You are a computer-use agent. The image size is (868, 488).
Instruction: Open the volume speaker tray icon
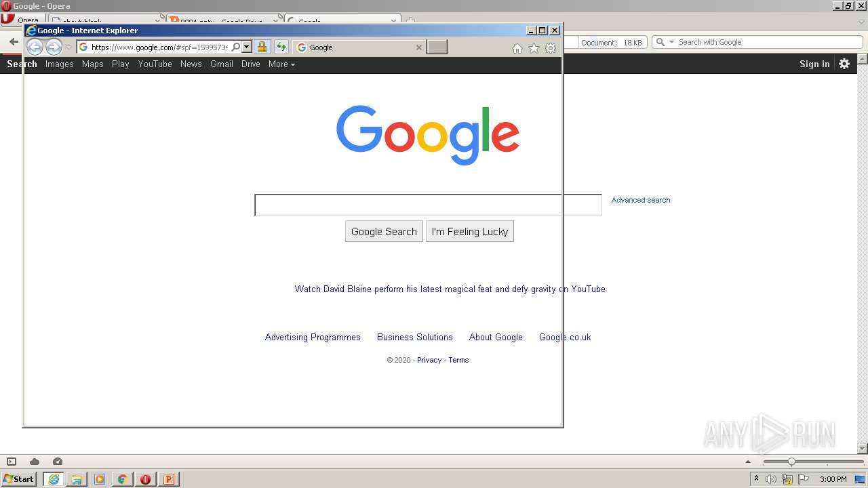[x=771, y=479]
